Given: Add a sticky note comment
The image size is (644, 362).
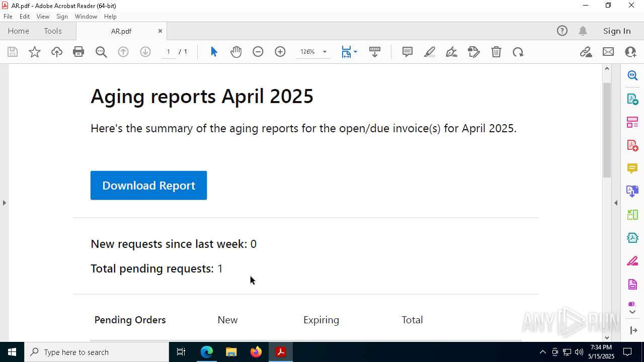Looking at the screenshot, I should coord(408,52).
